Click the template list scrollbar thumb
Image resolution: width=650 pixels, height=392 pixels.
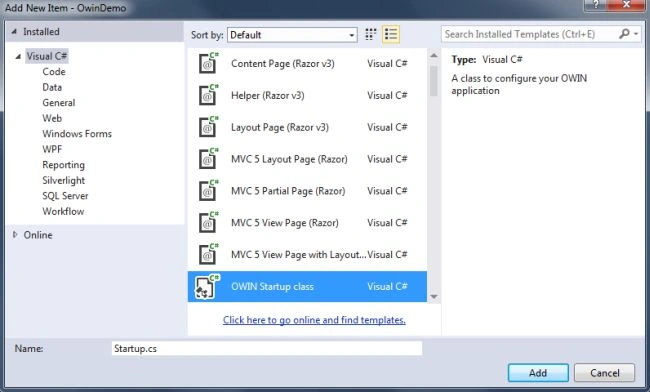click(434, 81)
